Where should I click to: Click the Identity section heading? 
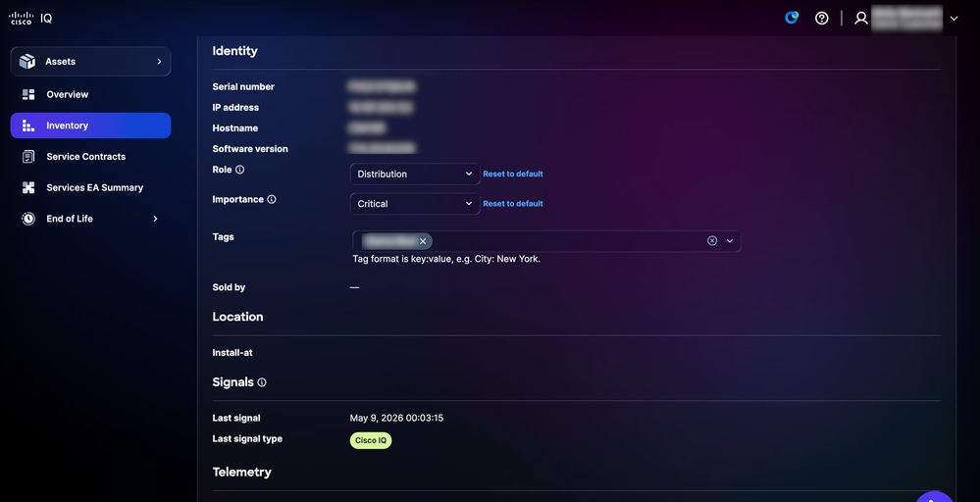click(x=235, y=51)
